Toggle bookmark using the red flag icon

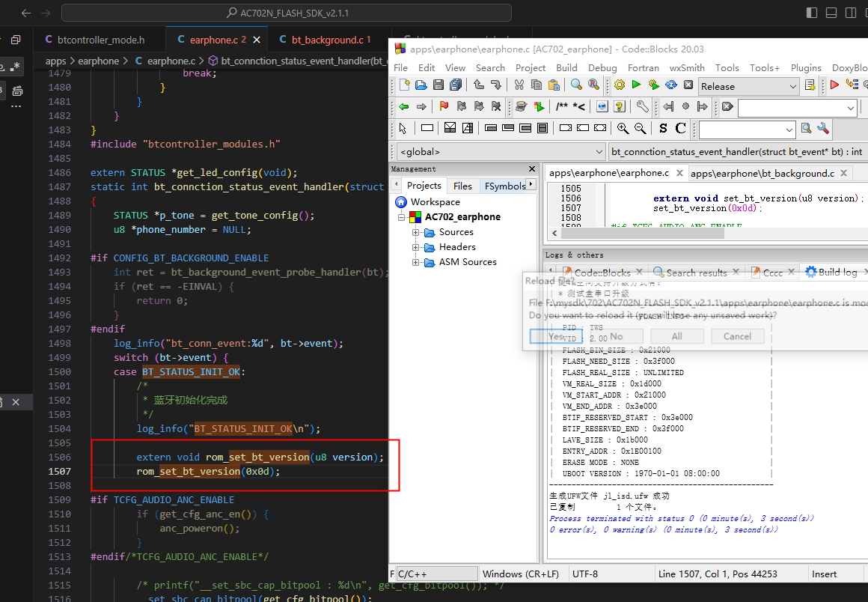click(x=444, y=106)
